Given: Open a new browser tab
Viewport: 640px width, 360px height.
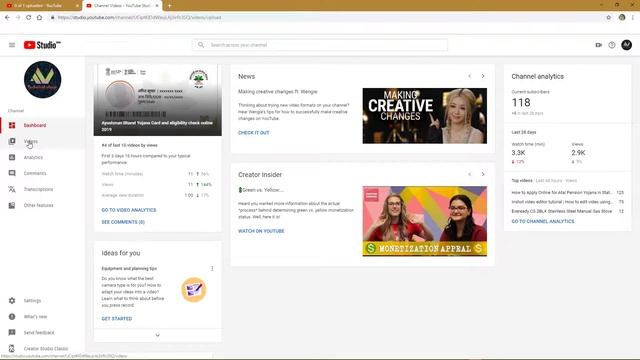Looking at the screenshot, I should coord(169,6).
